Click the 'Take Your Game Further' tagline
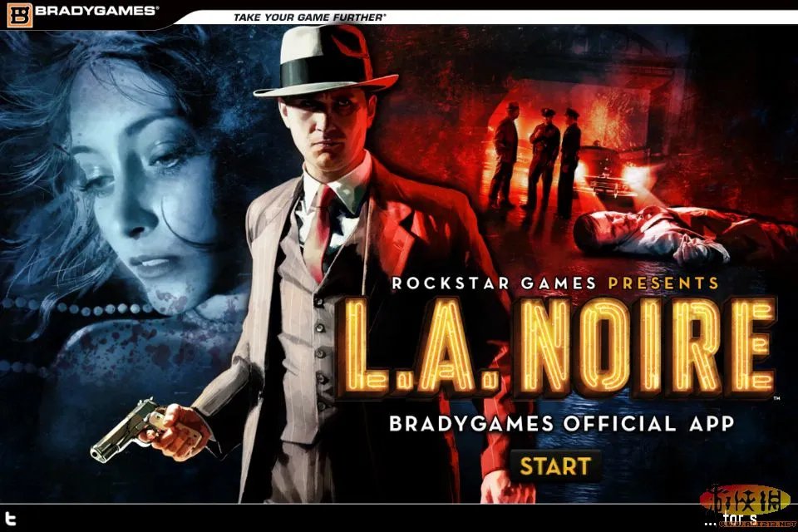This screenshot has height=532, width=798. [x=309, y=17]
